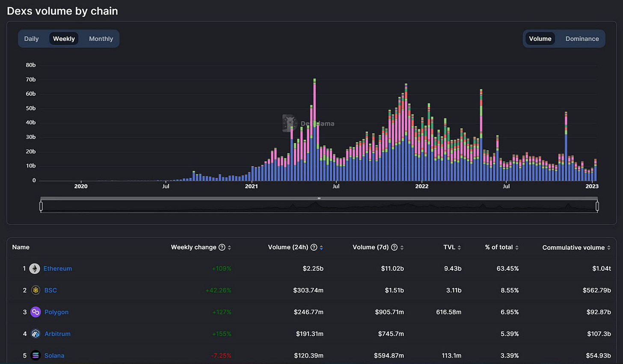
Task: Open the Ethereum chain link
Action: tap(58, 269)
